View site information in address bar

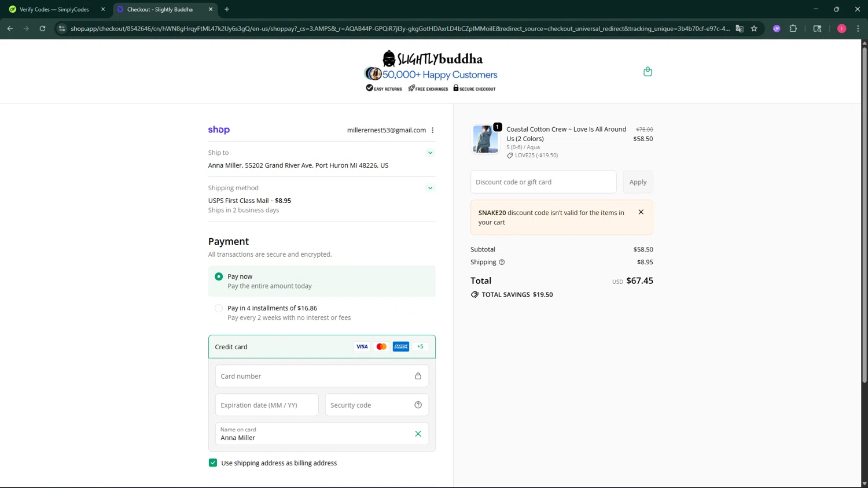62,28
